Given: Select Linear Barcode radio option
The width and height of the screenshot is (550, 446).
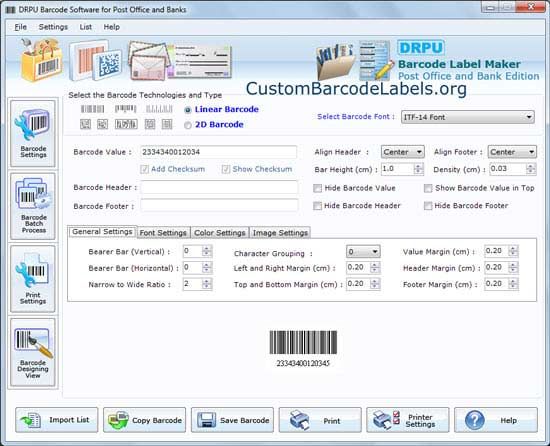Looking at the screenshot, I should coord(188,110).
